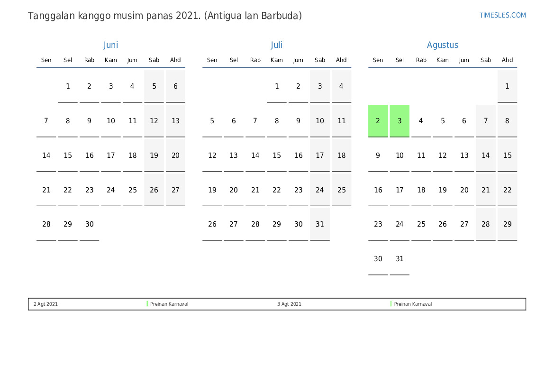Image resolution: width=554 pixels, height=392 pixels.
Task: Click green highlighted August 2 cell
Action: coord(378,121)
